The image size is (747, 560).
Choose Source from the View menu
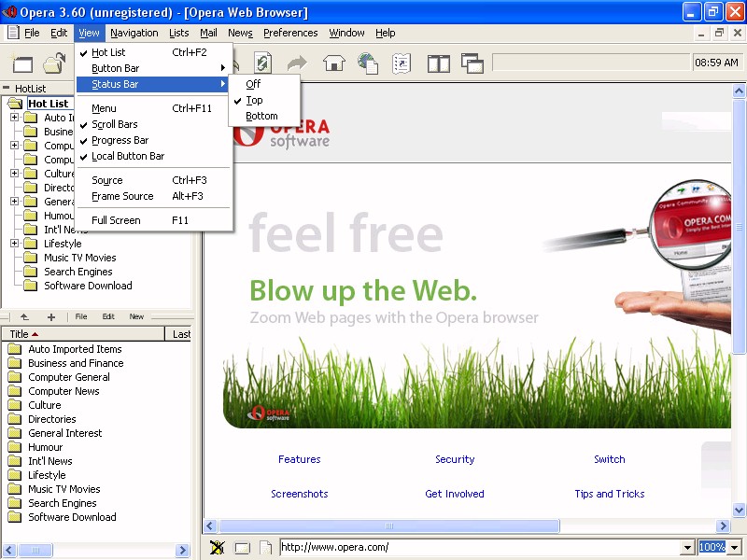tap(152, 180)
